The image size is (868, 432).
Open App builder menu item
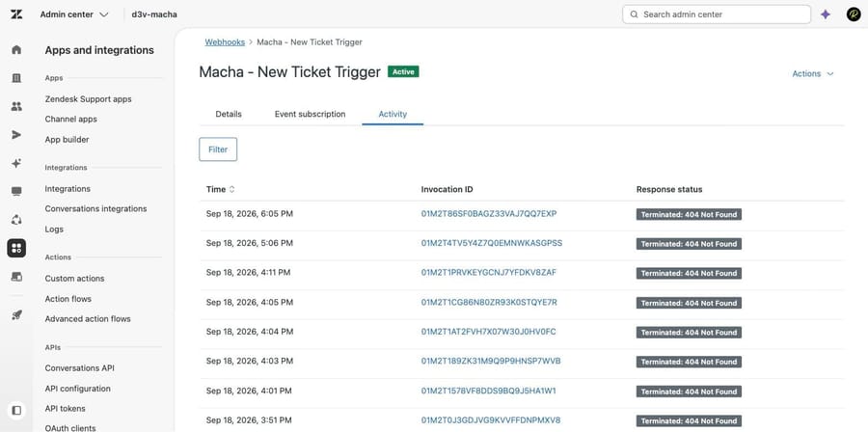(x=67, y=140)
